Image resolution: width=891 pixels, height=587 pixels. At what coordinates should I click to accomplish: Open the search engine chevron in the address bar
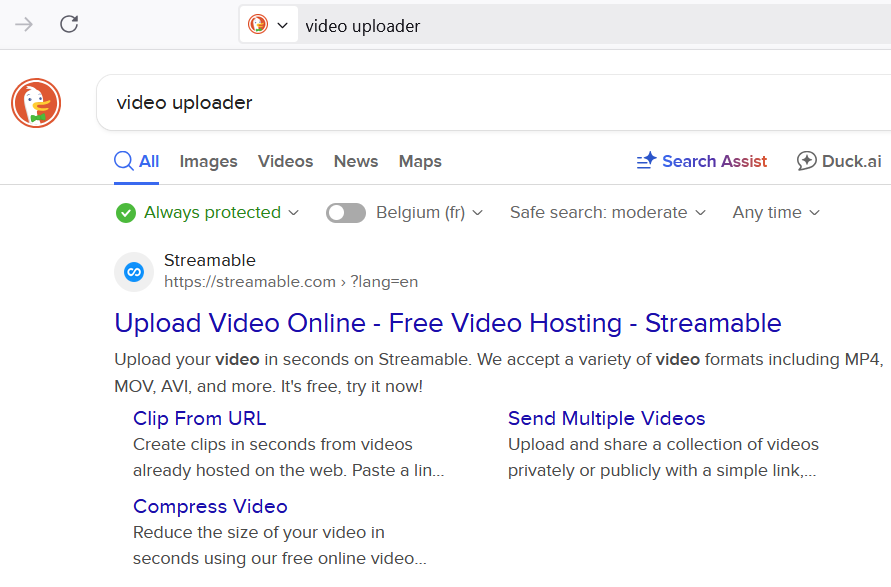pyautogui.click(x=282, y=25)
